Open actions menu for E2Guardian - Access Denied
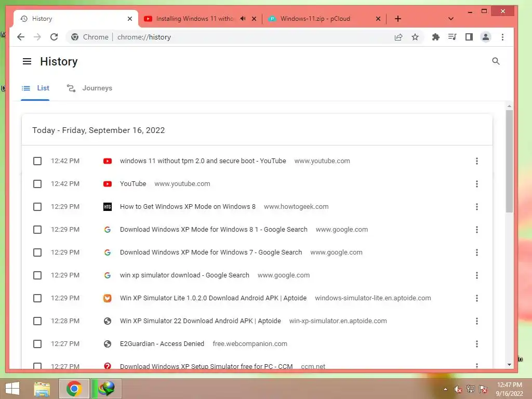Viewport: 532px width, 399px height. click(477, 344)
